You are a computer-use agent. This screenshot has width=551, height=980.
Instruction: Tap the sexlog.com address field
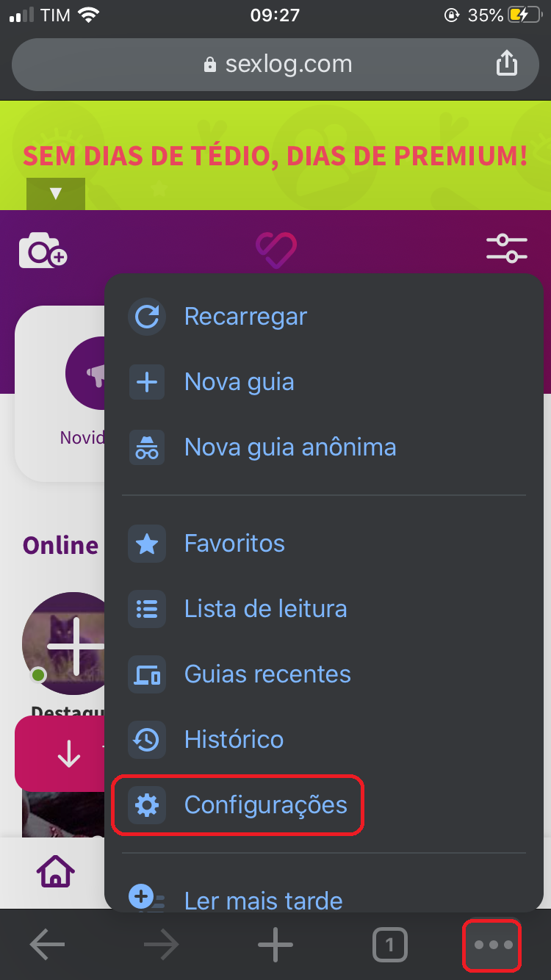(x=275, y=65)
